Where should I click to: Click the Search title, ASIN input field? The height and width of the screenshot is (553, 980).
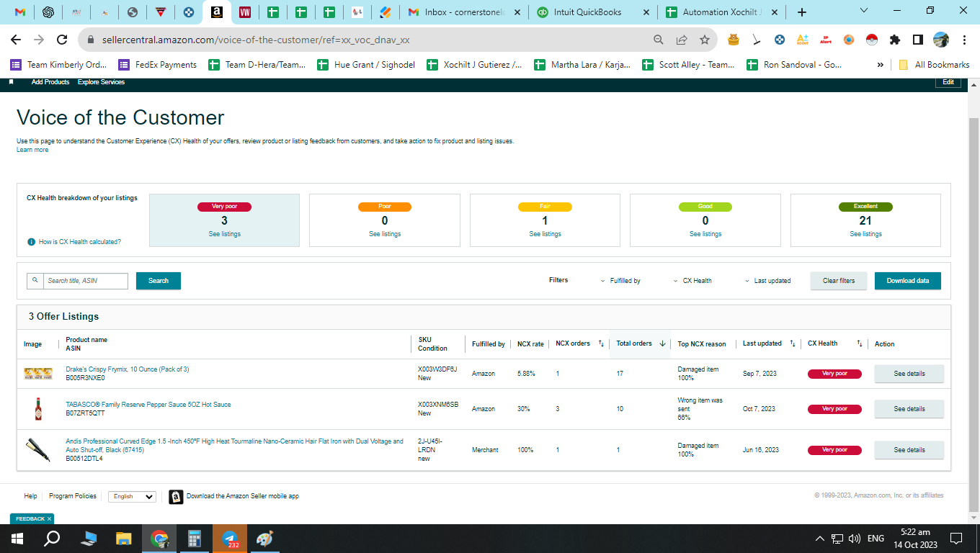[85, 281]
